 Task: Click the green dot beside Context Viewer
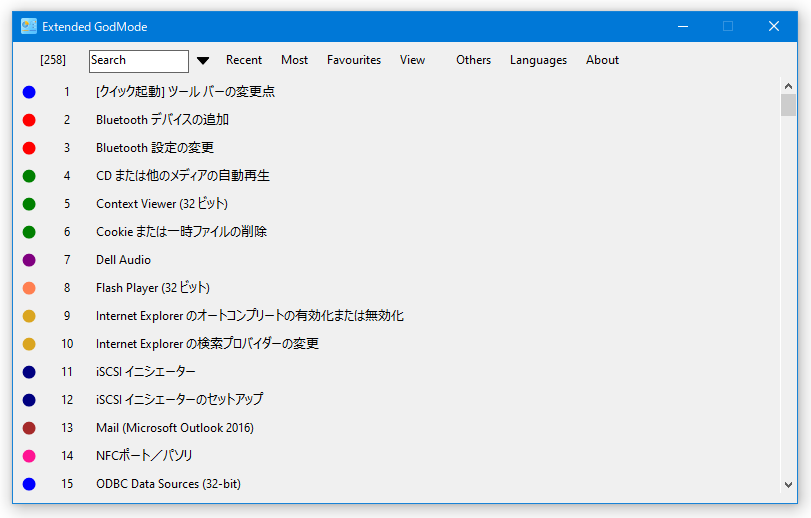point(29,204)
